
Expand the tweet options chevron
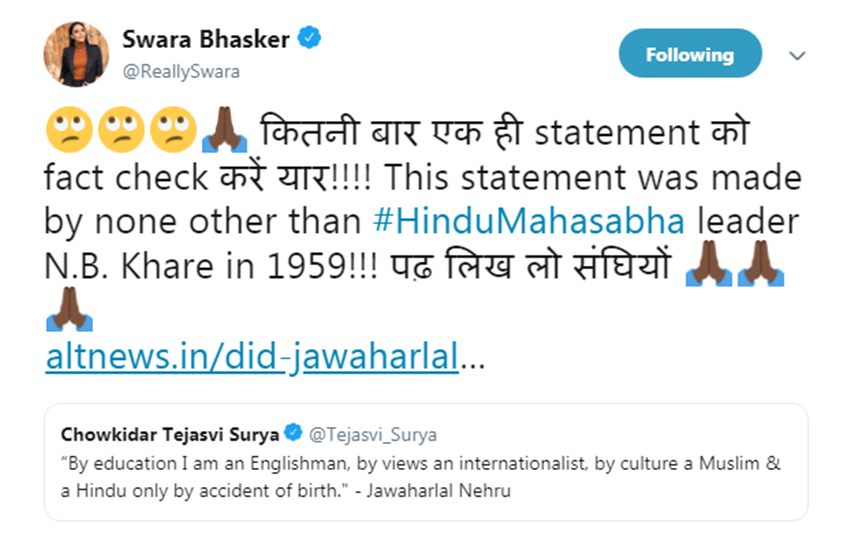click(797, 56)
